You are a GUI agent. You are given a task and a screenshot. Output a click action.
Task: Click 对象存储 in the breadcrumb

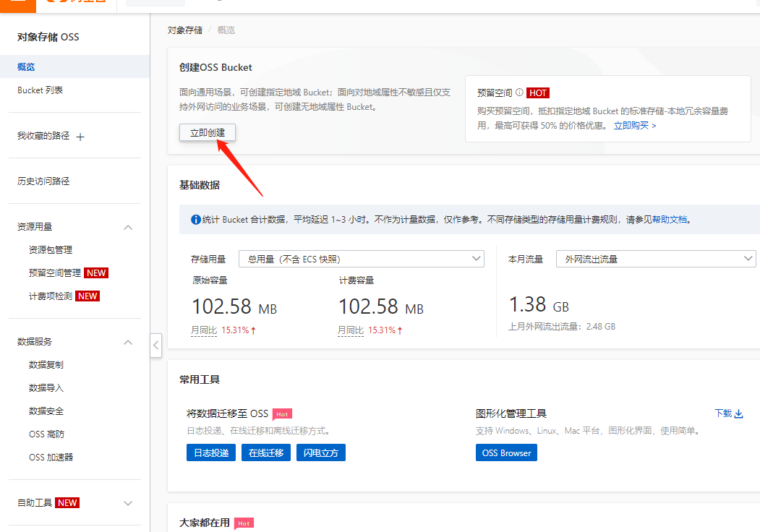click(x=185, y=30)
